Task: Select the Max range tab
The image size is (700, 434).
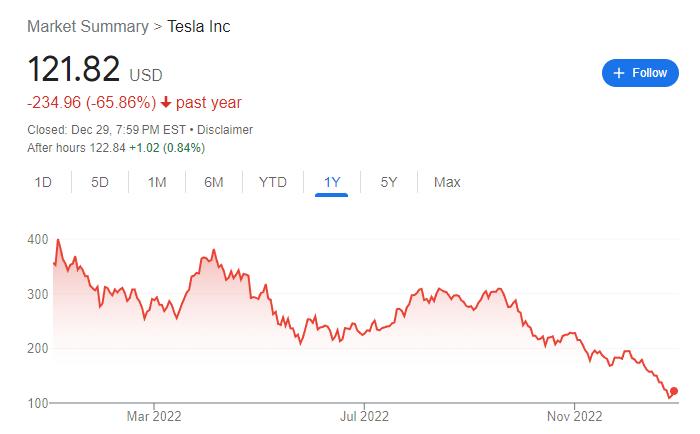Action: coord(447,182)
